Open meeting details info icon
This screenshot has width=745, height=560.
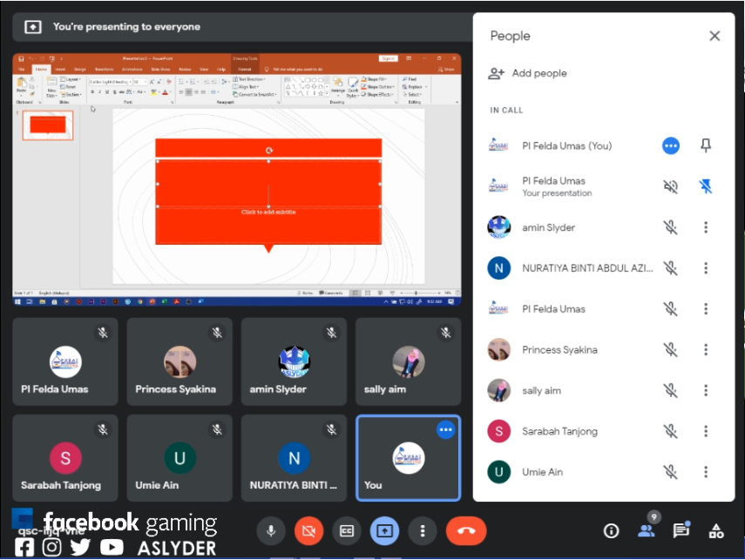tap(611, 530)
